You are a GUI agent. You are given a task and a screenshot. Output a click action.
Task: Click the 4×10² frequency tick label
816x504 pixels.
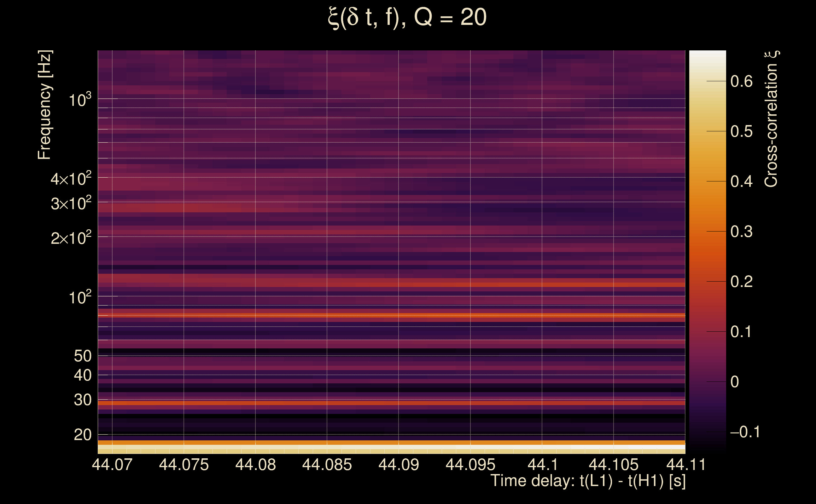(x=71, y=179)
